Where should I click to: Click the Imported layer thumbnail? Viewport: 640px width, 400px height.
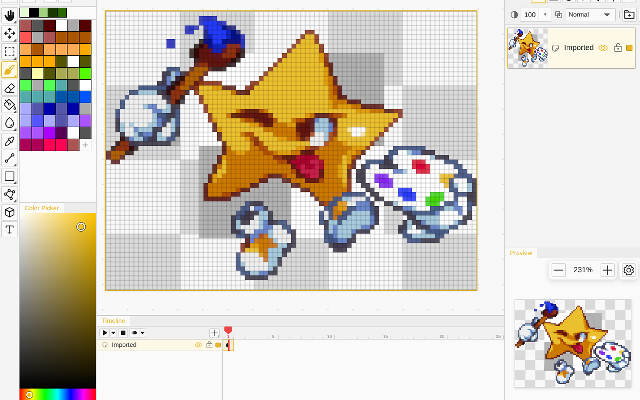528,48
